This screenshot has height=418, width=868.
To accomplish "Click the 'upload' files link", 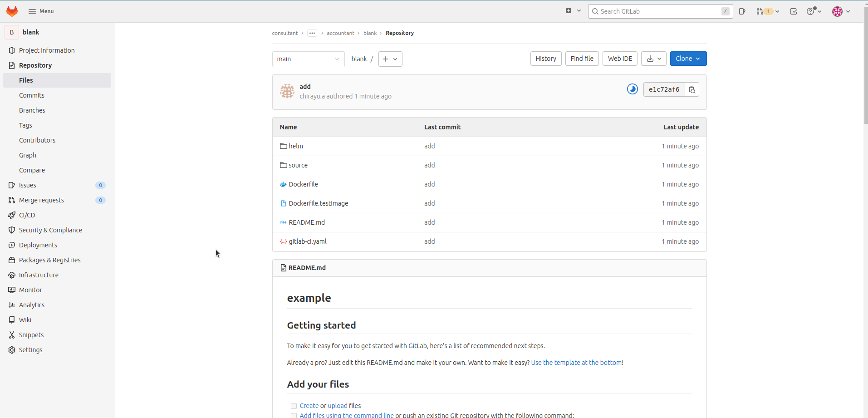I will click(x=338, y=406).
